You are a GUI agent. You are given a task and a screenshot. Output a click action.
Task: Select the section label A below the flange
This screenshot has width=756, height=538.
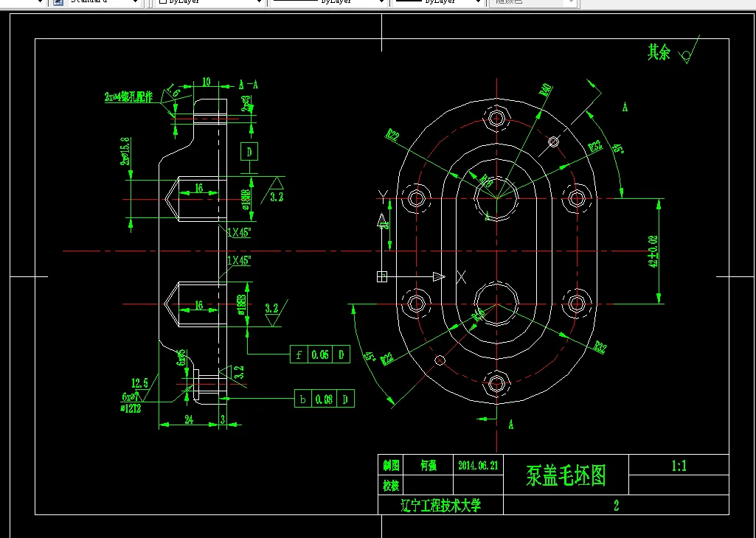pyautogui.click(x=511, y=425)
